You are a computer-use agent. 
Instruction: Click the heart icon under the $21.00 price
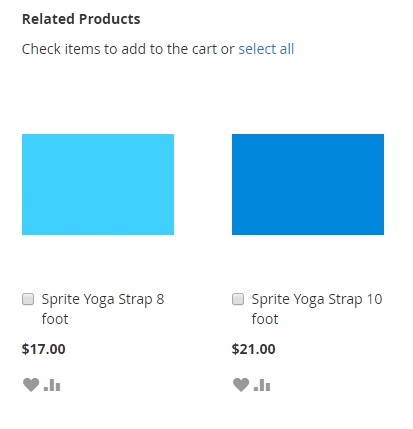click(241, 385)
